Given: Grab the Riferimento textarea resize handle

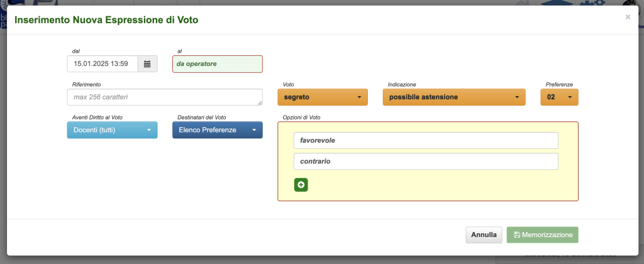Looking at the screenshot, I should (260, 103).
